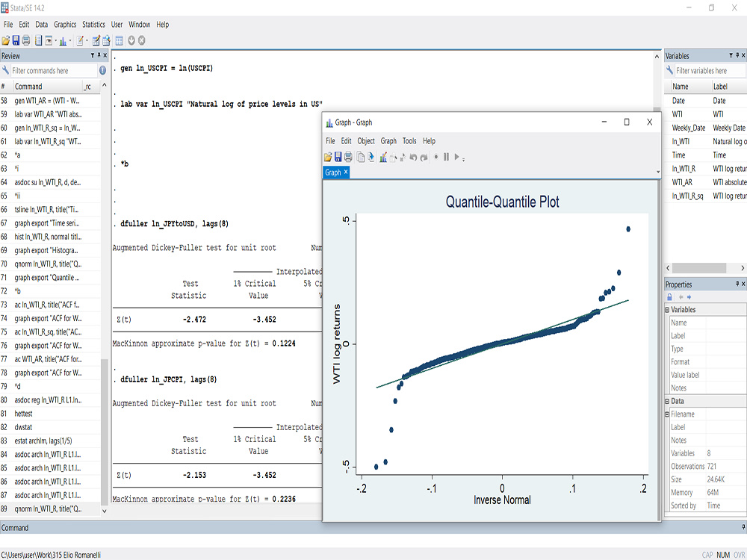Click the Redo icon in Graph toolbar
747x560 pixels.
[424, 157]
